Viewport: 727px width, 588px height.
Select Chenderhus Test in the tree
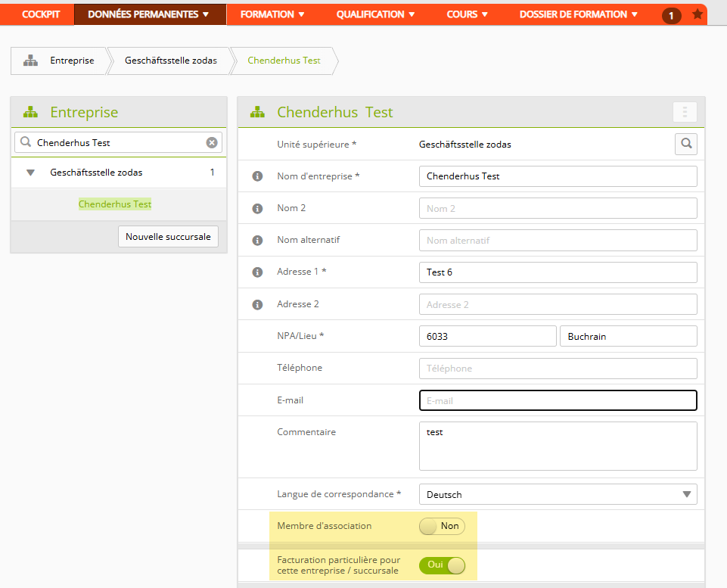(115, 204)
